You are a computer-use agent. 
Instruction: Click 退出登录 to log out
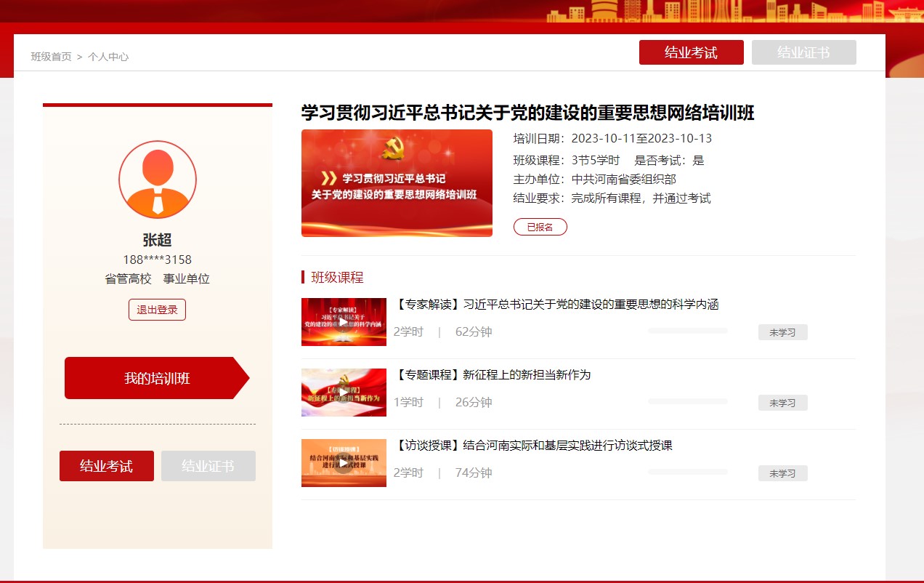tap(157, 310)
